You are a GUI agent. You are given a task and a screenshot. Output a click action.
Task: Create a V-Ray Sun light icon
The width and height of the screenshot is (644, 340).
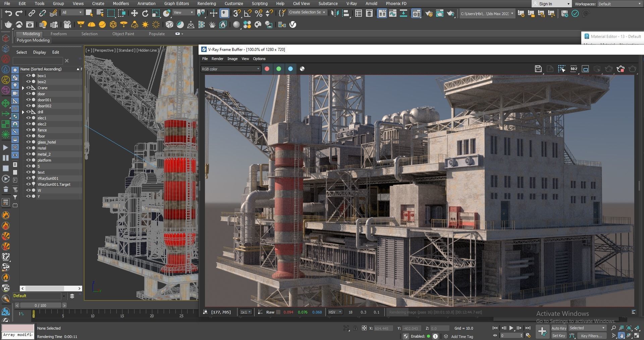click(145, 25)
